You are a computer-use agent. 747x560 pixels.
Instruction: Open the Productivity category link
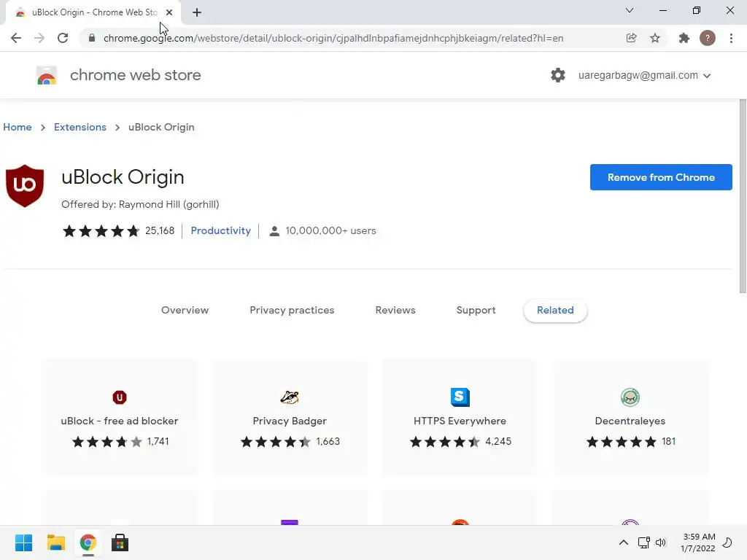[220, 230]
